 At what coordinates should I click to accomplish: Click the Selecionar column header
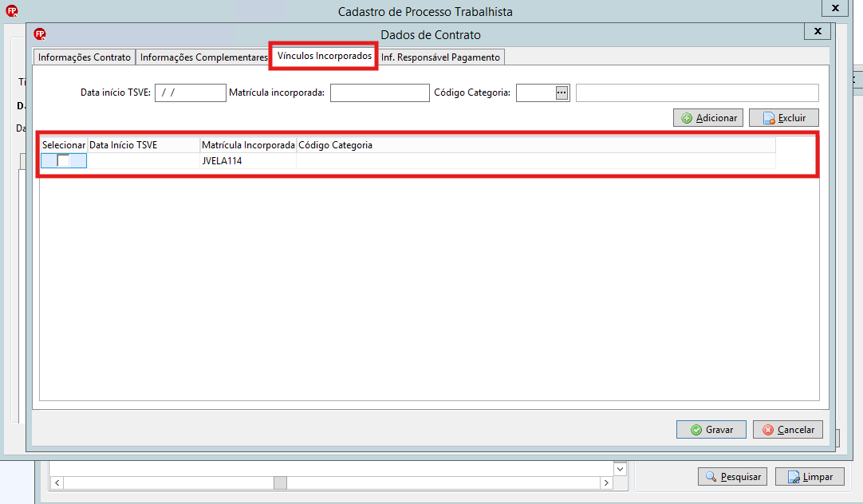(x=64, y=144)
